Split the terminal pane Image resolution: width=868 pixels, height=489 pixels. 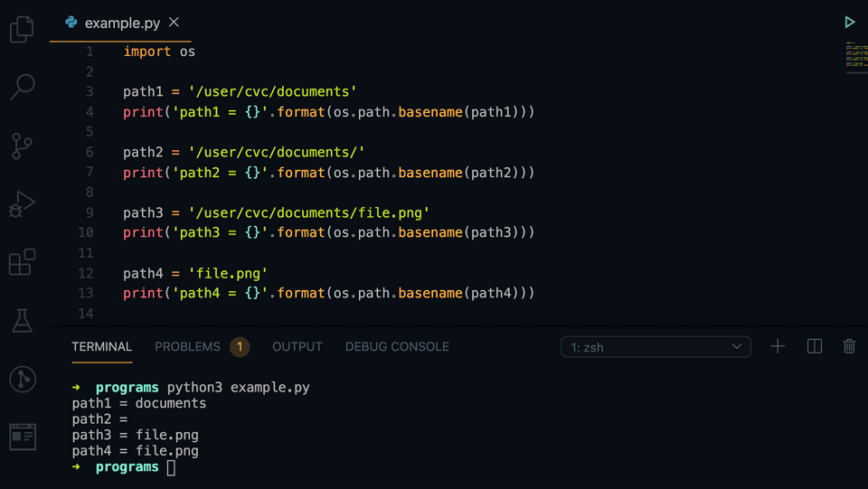(814, 346)
